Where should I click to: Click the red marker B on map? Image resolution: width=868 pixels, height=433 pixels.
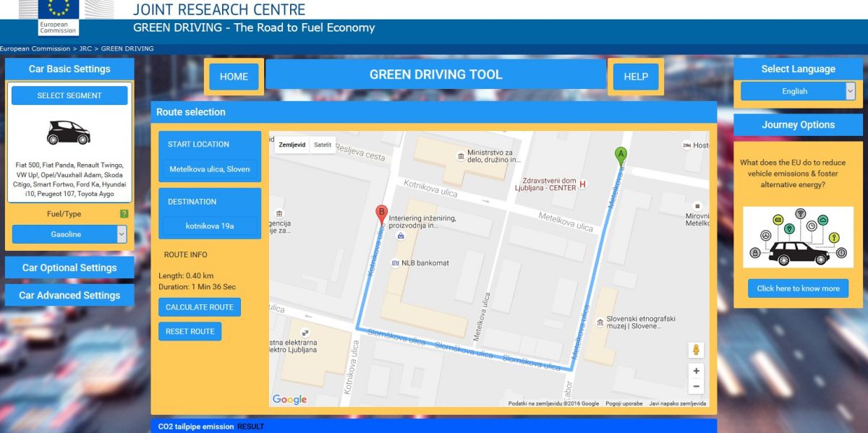(380, 213)
